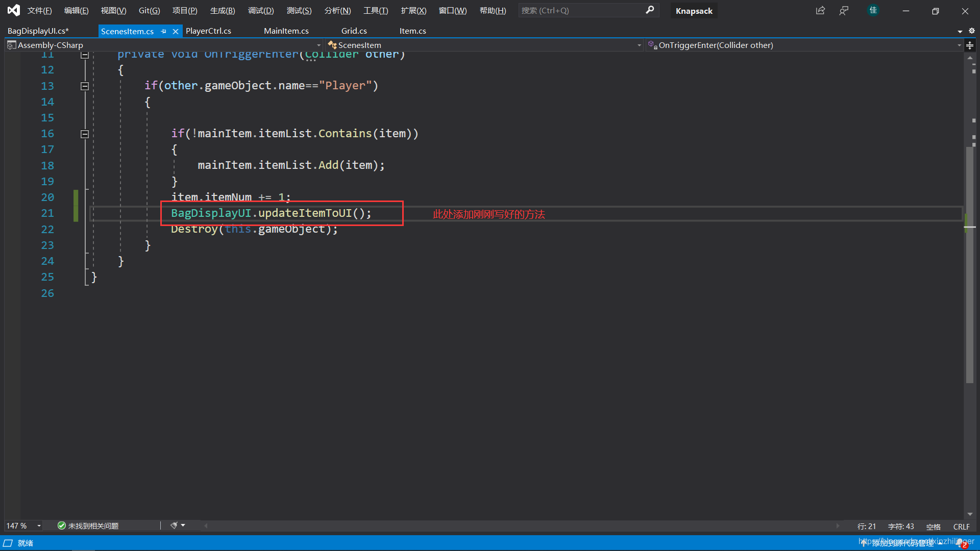The image size is (980, 551).
Task: Click the search magnifier icon
Action: point(650,10)
